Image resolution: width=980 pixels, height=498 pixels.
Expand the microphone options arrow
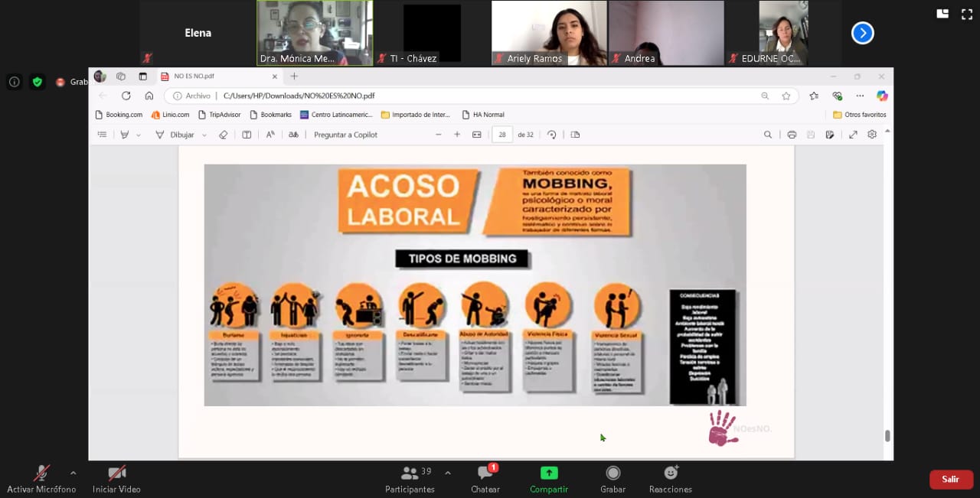(73, 473)
